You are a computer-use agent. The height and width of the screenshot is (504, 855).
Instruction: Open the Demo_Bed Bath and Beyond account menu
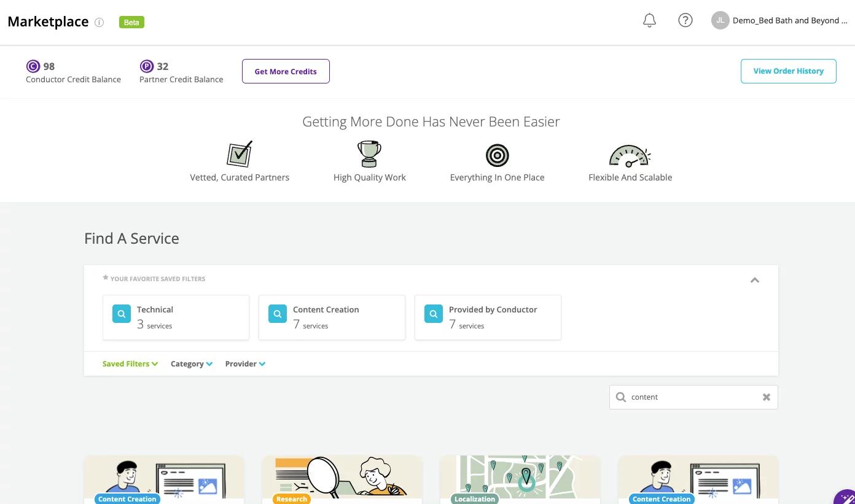point(790,20)
